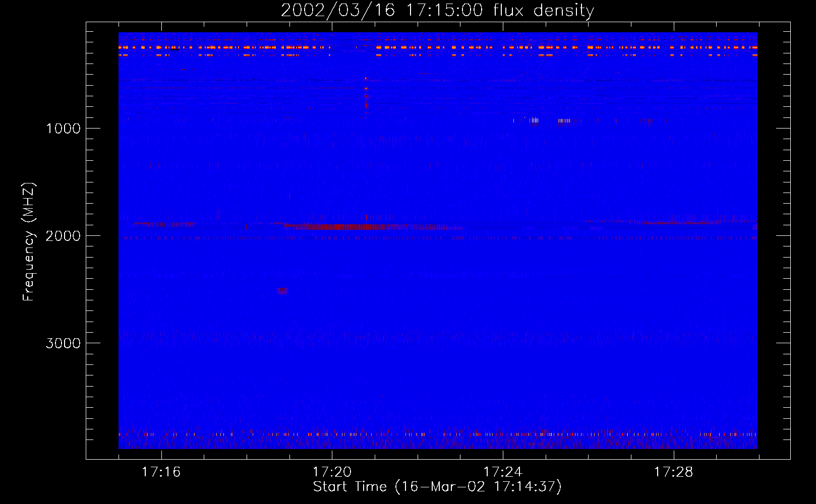Click the plot title '2002/03/16 17:15:00 flux density'
This screenshot has width=816, height=504.
point(437,10)
